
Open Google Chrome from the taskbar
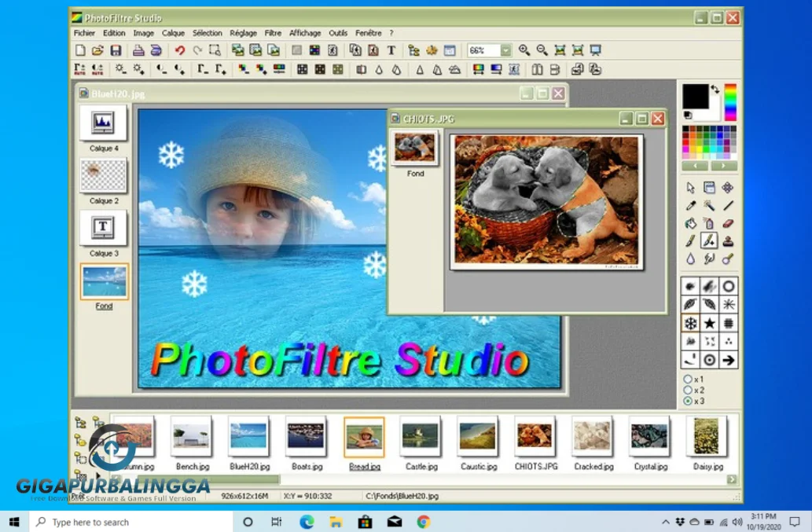(x=424, y=522)
